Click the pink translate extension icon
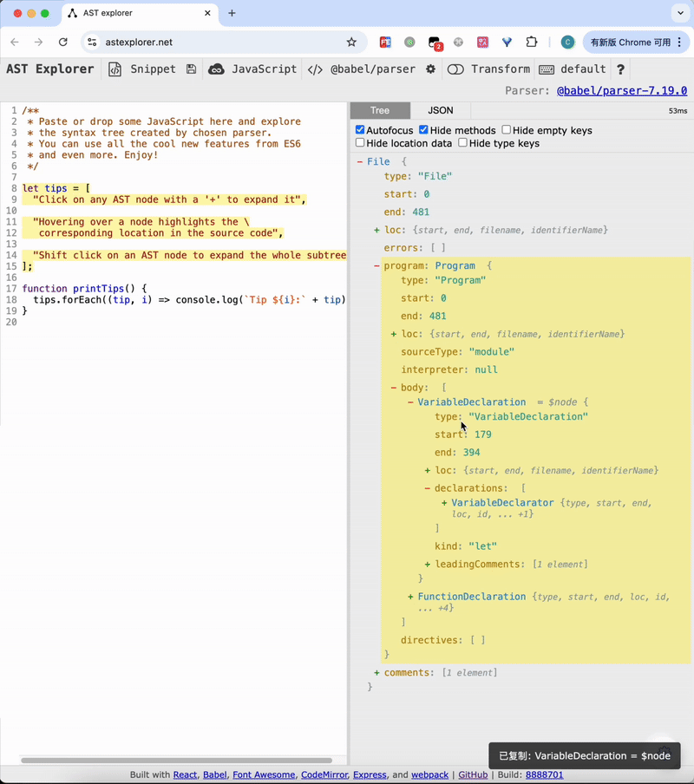Viewport: 694px width, 784px height. click(482, 42)
